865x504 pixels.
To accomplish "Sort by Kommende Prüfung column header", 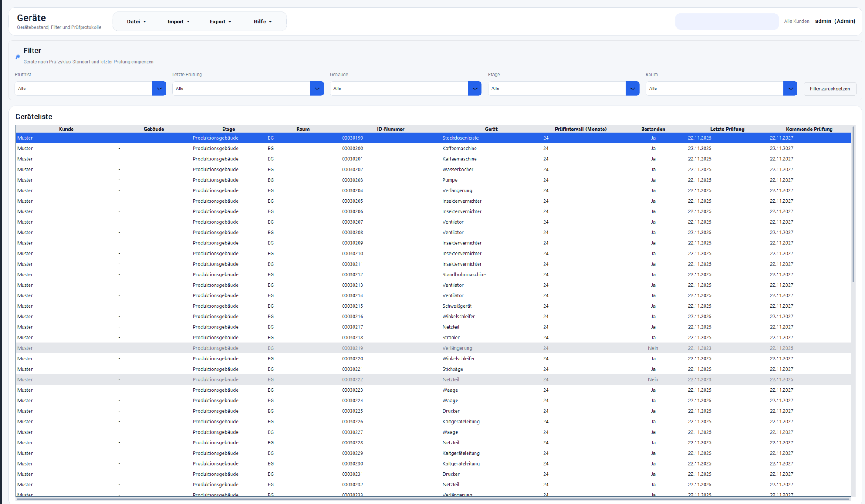I will click(809, 129).
